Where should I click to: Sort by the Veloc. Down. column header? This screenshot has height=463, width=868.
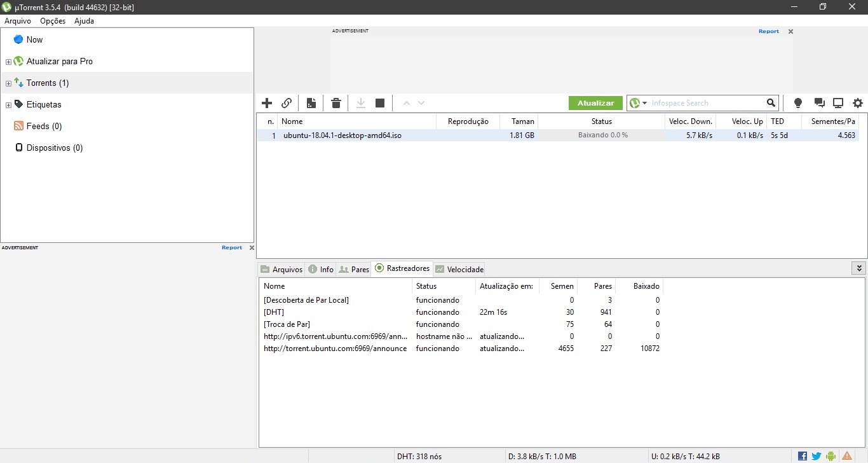[691, 121]
